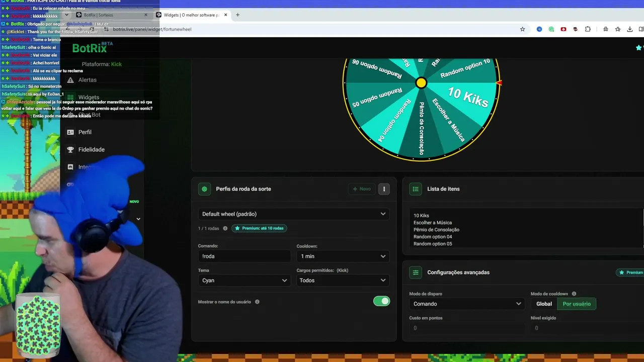Click the Premium: até 10 rodas badge
Image resolution: width=644 pixels, height=362 pixels.
(260, 228)
